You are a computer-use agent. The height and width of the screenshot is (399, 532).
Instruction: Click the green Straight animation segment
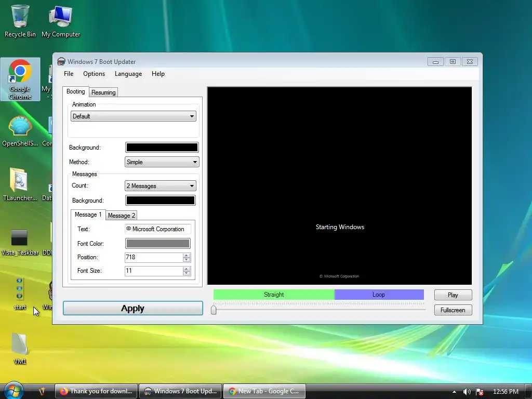click(274, 295)
